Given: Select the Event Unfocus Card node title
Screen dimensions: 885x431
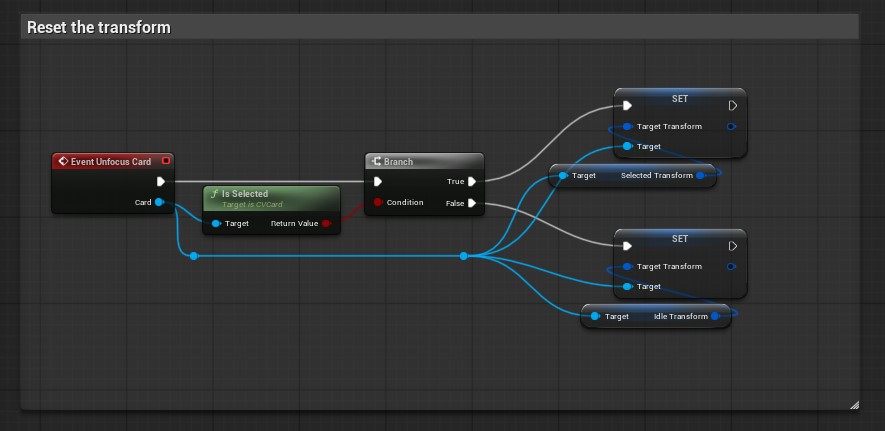Looking at the screenshot, I should tap(111, 161).
